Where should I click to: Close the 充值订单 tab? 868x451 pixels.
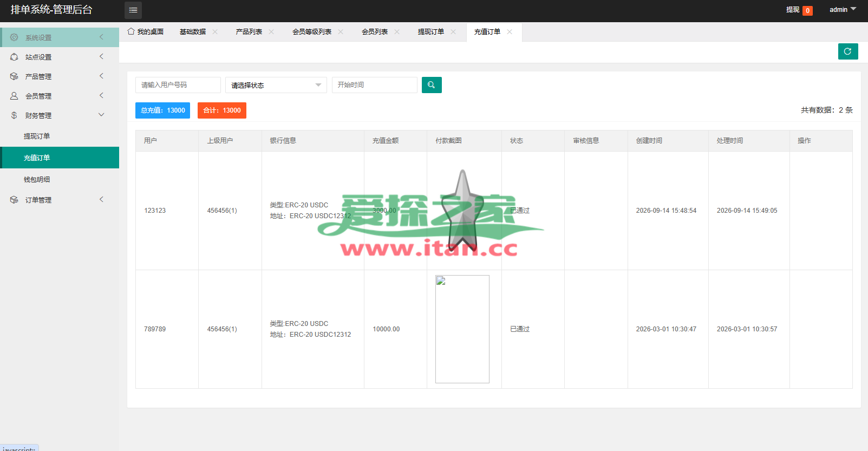[510, 32]
